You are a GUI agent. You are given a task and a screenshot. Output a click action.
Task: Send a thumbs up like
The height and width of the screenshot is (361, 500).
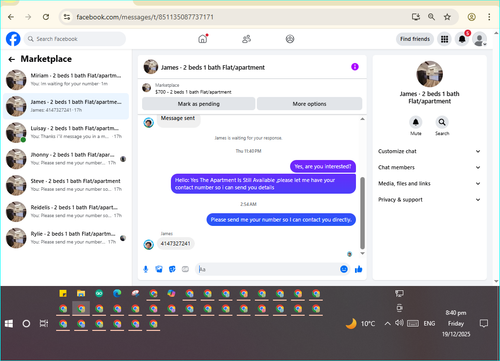[359, 269]
